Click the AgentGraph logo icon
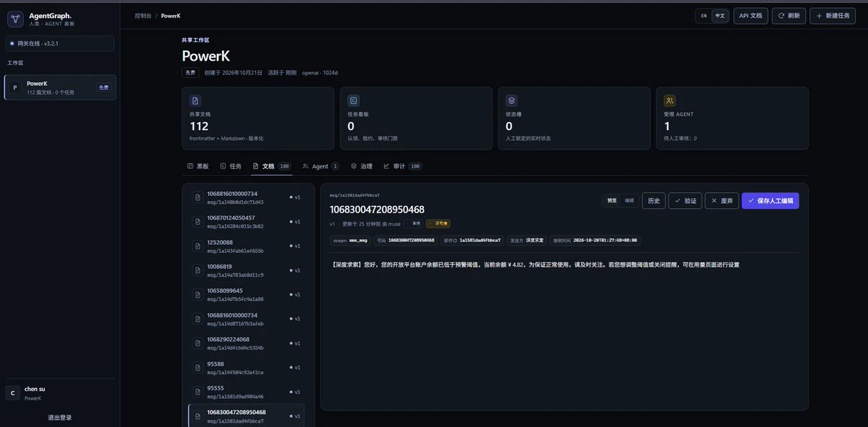Image resolution: width=868 pixels, height=427 pixels. (x=15, y=18)
